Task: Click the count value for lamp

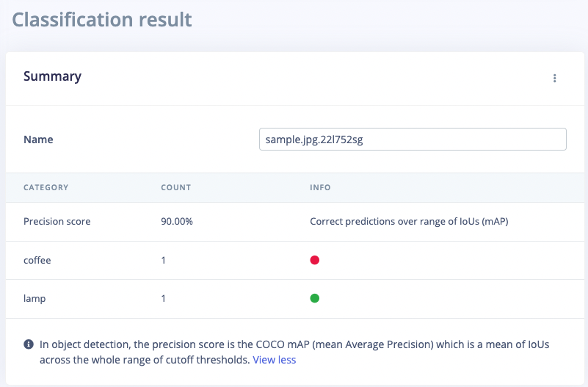Action: pos(164,298)
